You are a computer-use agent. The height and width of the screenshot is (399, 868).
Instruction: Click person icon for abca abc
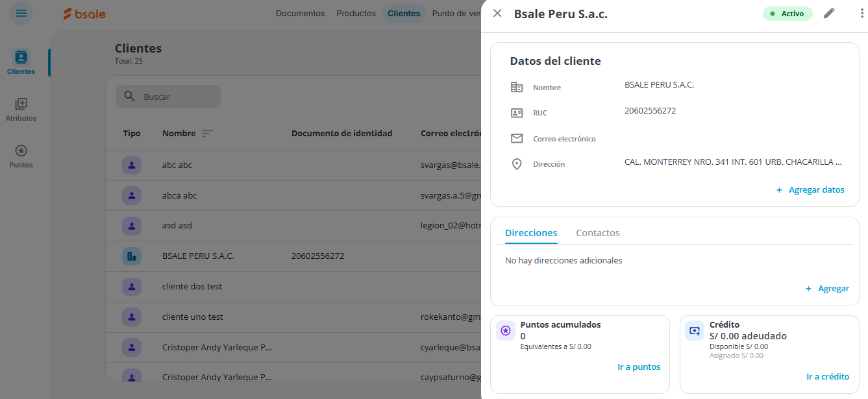click(132, 195)
